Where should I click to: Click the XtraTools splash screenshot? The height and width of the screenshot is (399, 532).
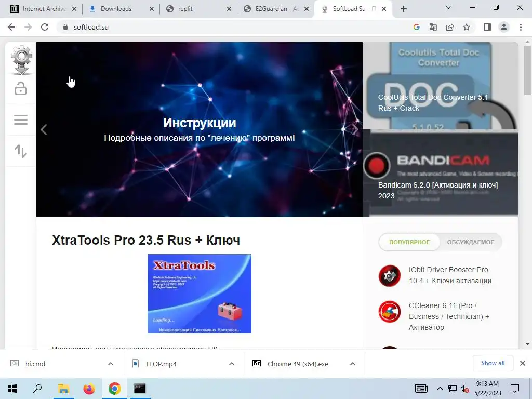[x=199, y=294]
